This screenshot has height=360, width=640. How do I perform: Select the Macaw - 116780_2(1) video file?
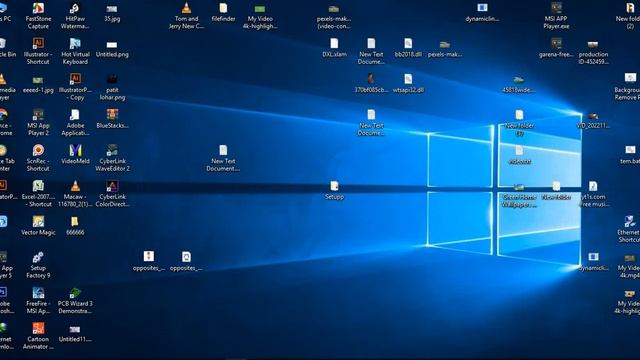tap(75, 193)
